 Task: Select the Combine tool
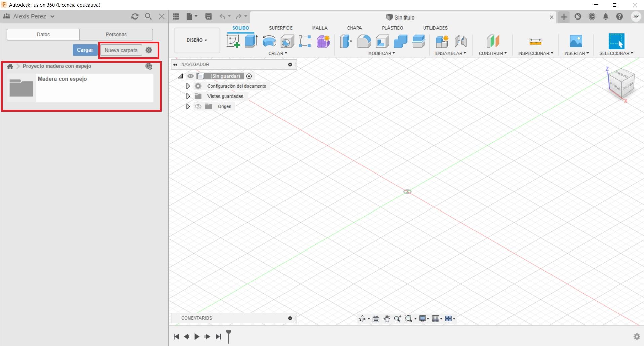point(401,41)
